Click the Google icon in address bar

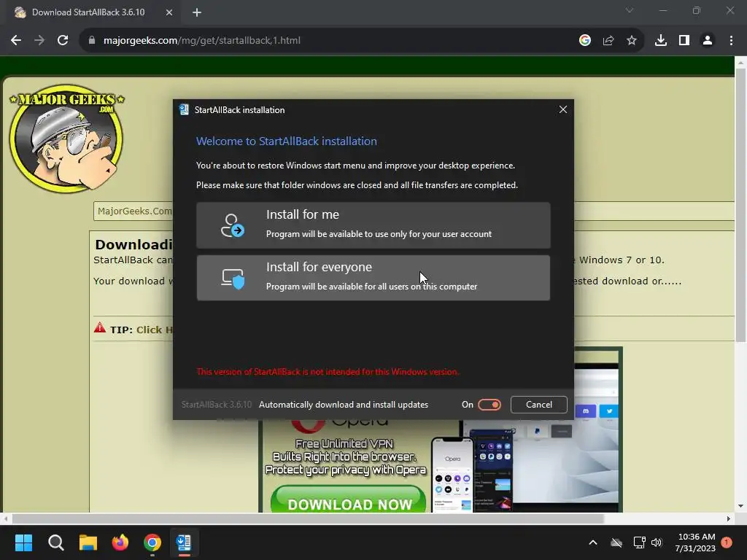click(585, 41)
